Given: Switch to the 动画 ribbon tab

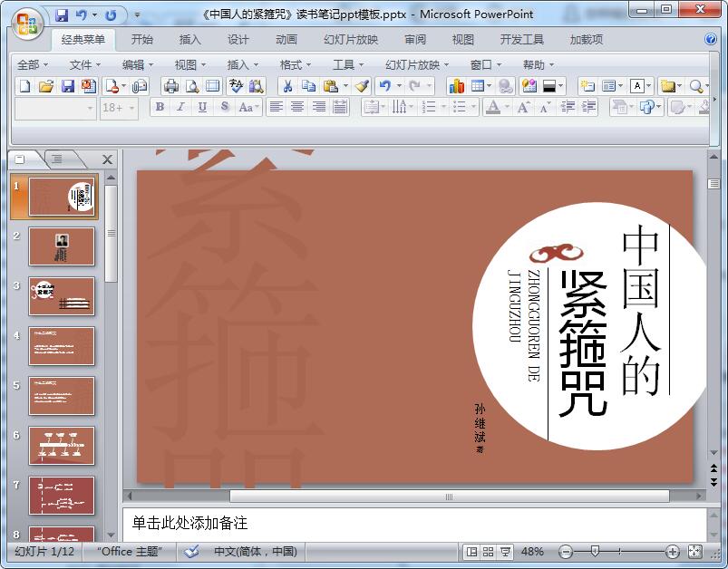Looking at the screenshot, I should tap(286, 40).
